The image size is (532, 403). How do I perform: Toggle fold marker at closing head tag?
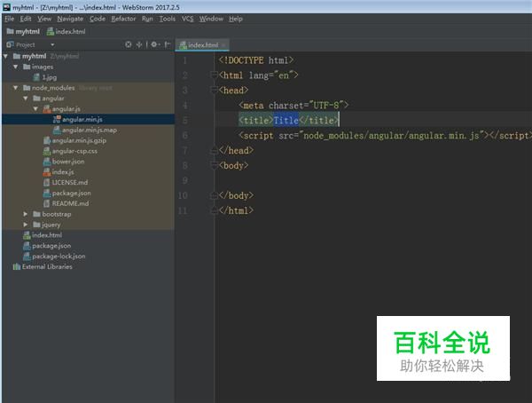[x=214, y=150]
